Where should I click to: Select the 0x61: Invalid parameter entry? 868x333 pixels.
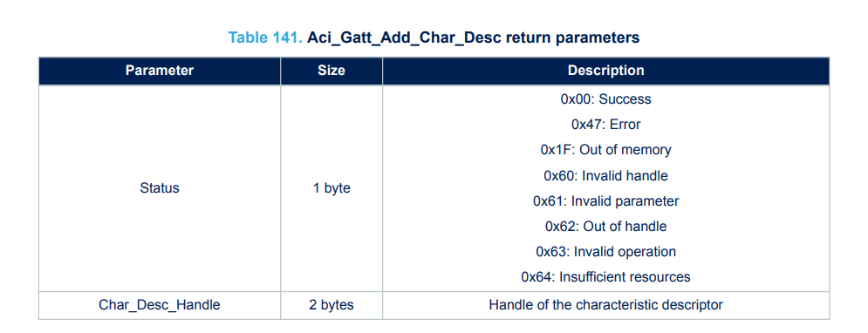(x=605, y=201)
